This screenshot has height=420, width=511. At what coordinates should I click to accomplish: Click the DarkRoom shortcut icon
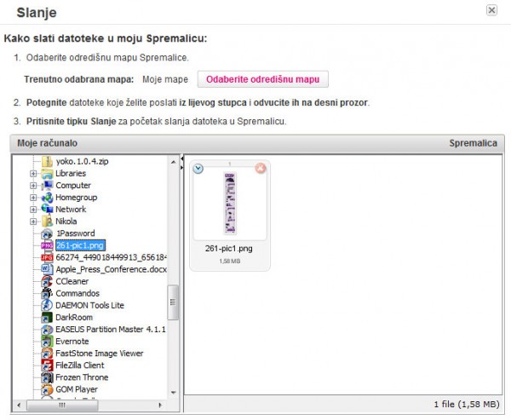click(47, 318)
